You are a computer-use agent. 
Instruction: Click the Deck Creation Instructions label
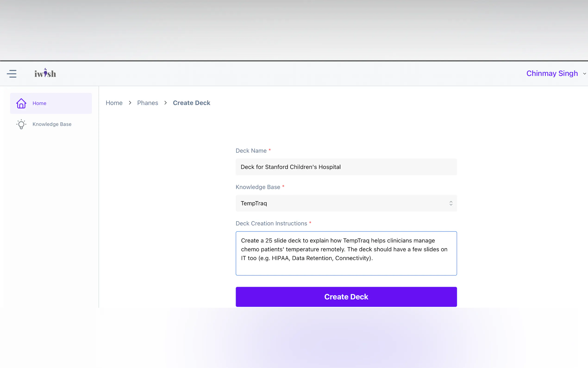point(271,223)
